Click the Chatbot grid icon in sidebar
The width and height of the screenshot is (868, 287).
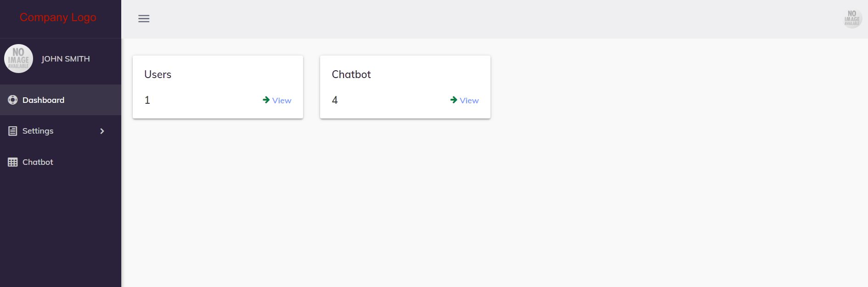[x=13, y=162]
